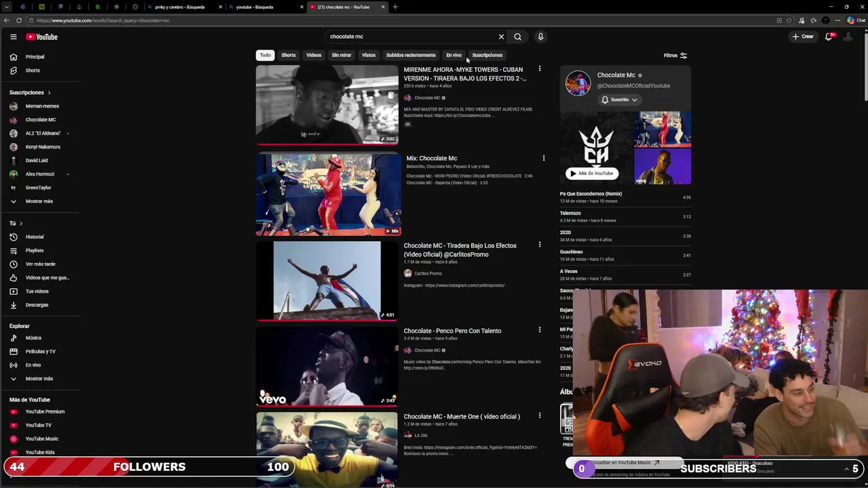The height and width of the screenshot is (488, 868).
Task: Open YouTube Music in Más de YouTube
Action: click(x=42, y=439)
